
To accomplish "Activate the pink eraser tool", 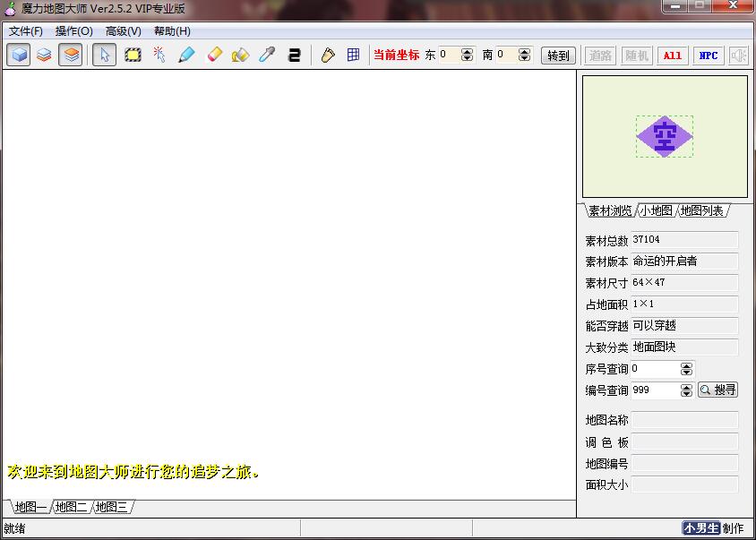I will click(x=213, y=55).
